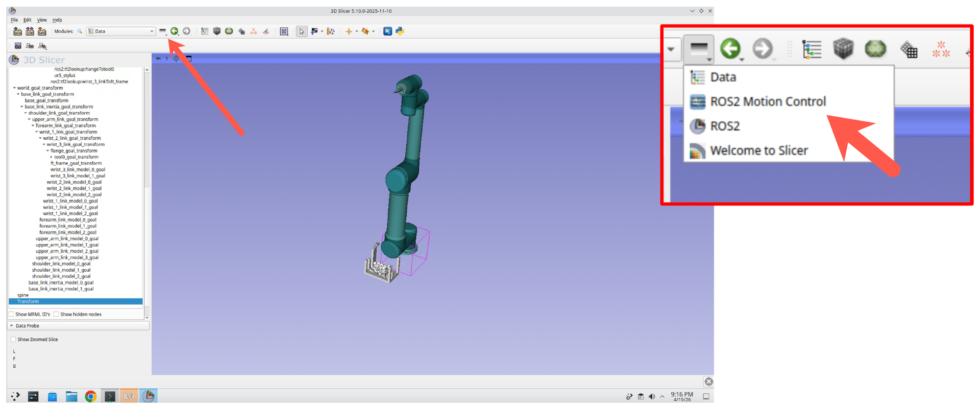
Task: Select ft_frame_goal_transform in the tree
Action: coord(76,163)
